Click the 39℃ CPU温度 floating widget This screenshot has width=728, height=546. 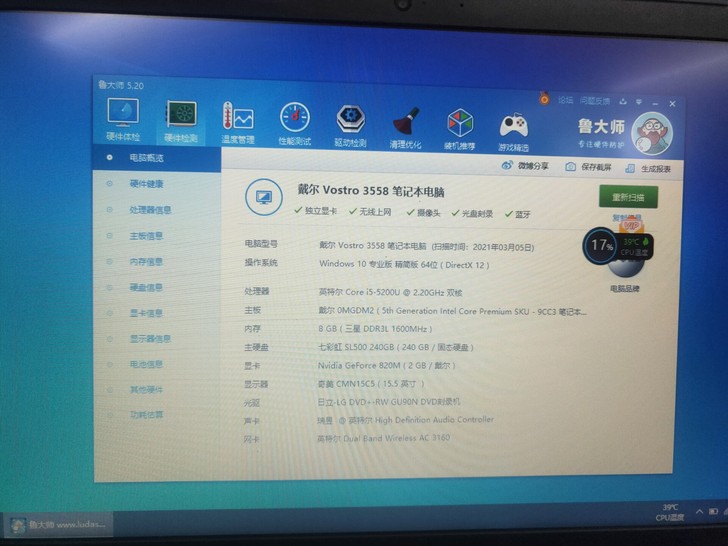click(x=636, y=247)
